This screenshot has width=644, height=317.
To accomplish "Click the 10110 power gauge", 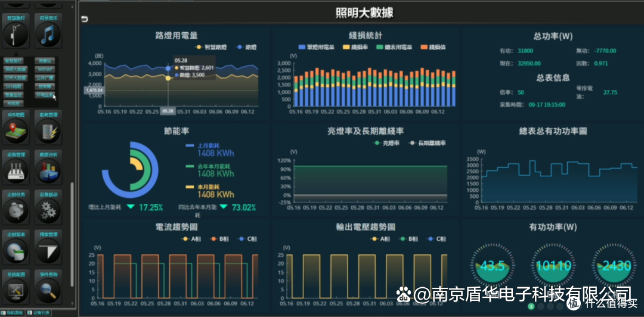I will coord(553,266).
